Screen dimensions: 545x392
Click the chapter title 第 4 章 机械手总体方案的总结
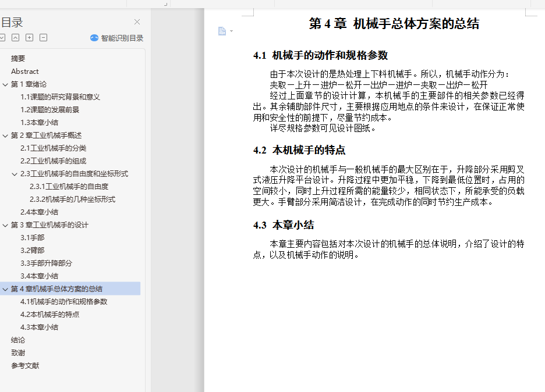tap(394, 24)
